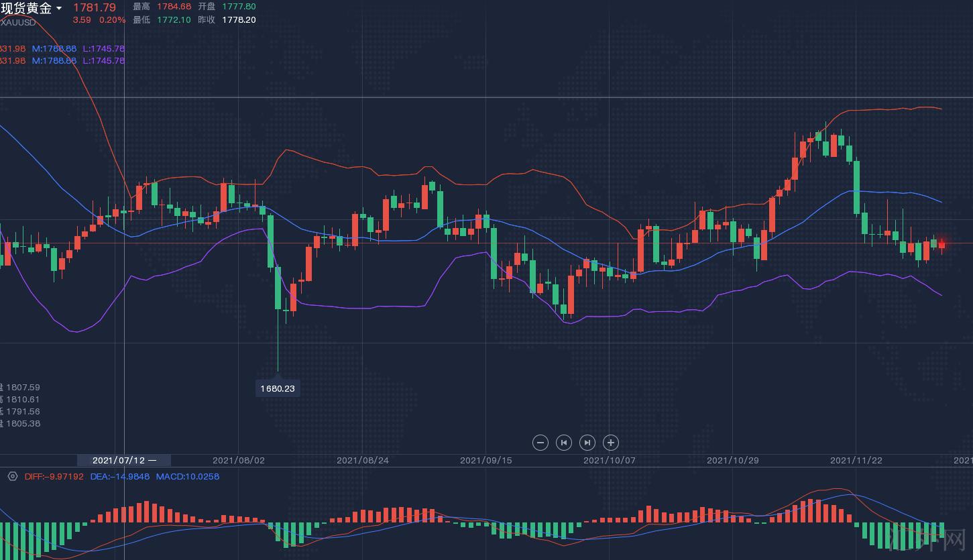Expand the 现货黄金 symbol dropdown arrow
973x560 pixels.
(59, 9)
